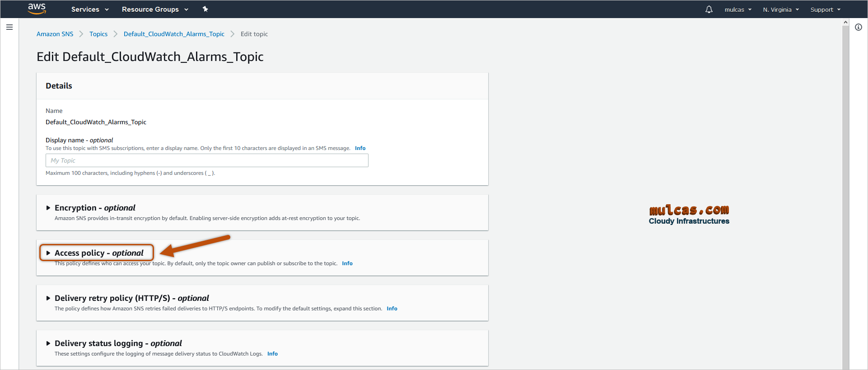Expand Delivery retry policy (HTTP/S) section
Image resolution: width=868 pixels, height=370 pixels.
[x=48, y=298]
